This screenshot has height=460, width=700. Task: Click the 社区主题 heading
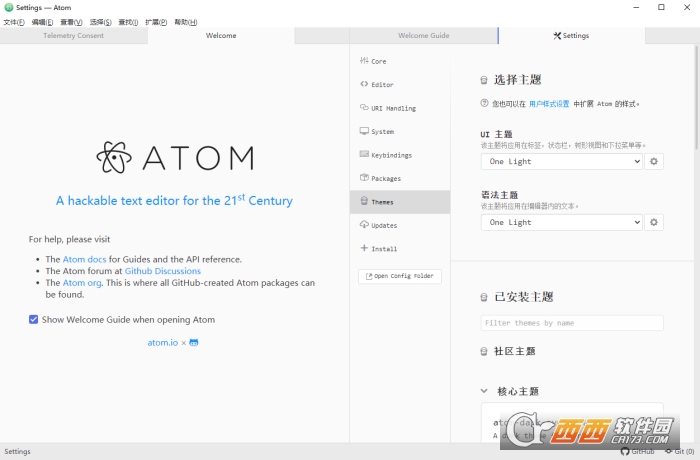[514, 351]
